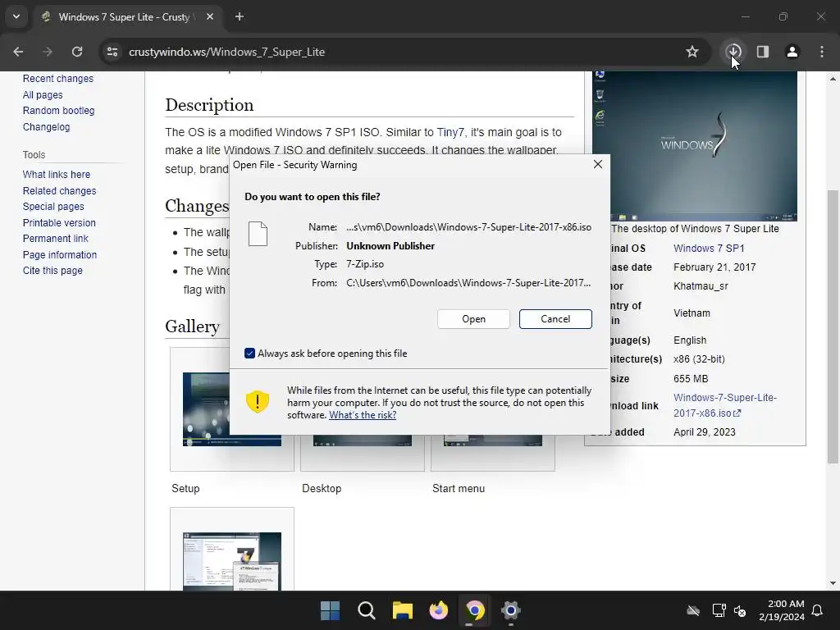Click the network tray icon
This screenshot has width=840, height=630.
719,610
